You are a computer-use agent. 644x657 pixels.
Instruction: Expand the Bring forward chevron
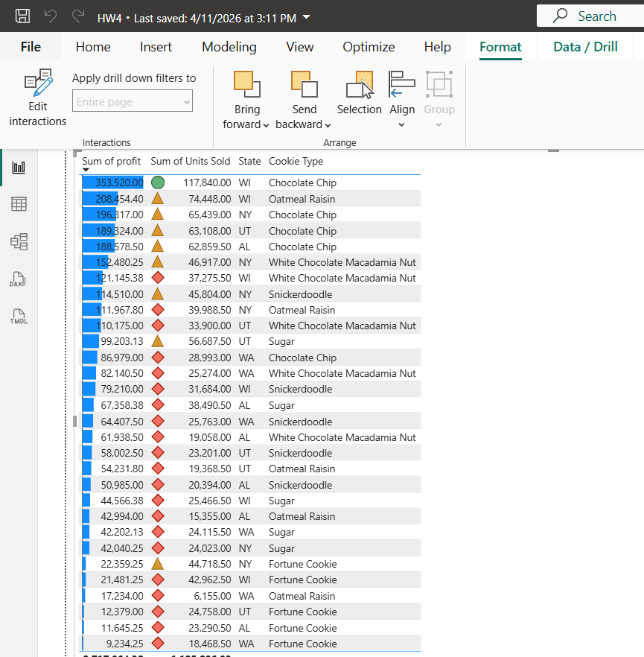click(x=266, y=125)
